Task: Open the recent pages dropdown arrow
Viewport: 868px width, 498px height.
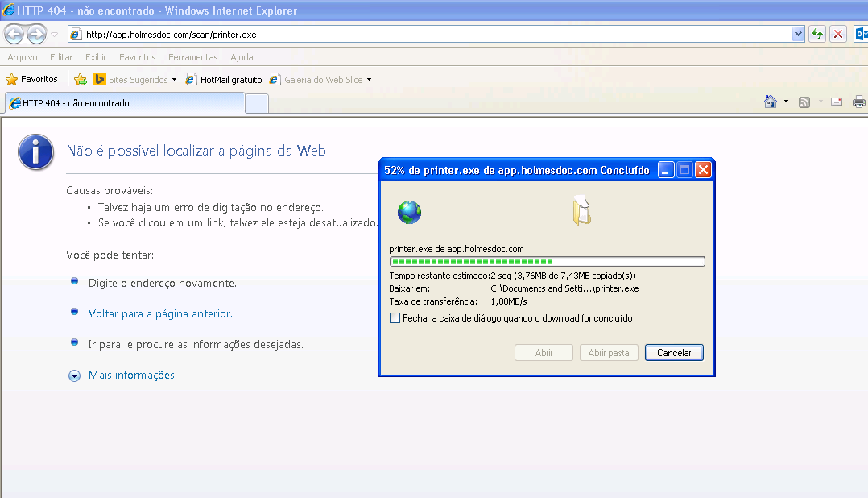Action: [54, 35]
